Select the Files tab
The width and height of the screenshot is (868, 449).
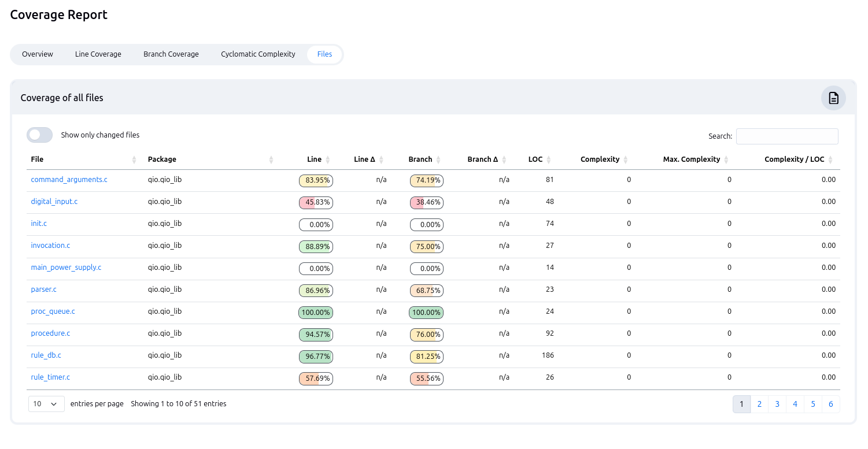[x=324, y=54]
